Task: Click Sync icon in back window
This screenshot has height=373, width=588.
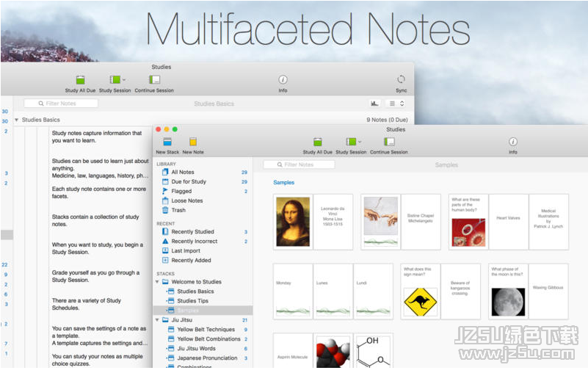Action: (x=402, y=79)
